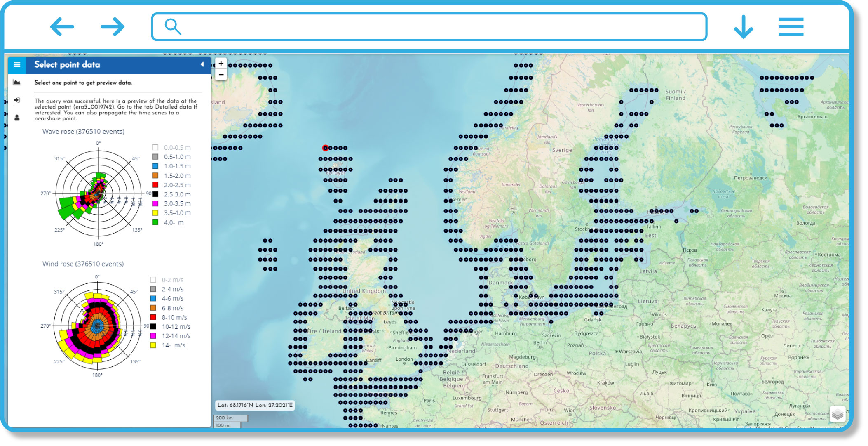
Task: Click the download arrow icon
Action: click(x=744, y=27)
